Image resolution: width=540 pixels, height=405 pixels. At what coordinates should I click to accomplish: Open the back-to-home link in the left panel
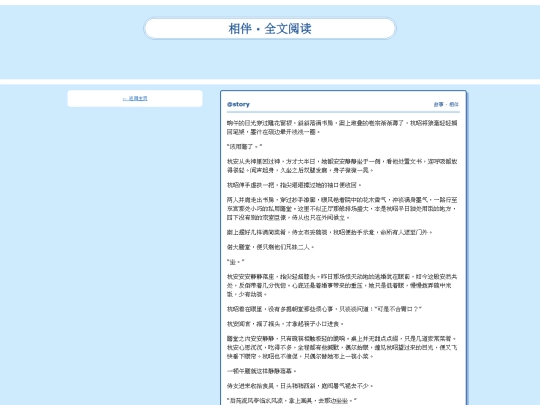[135, 98]
